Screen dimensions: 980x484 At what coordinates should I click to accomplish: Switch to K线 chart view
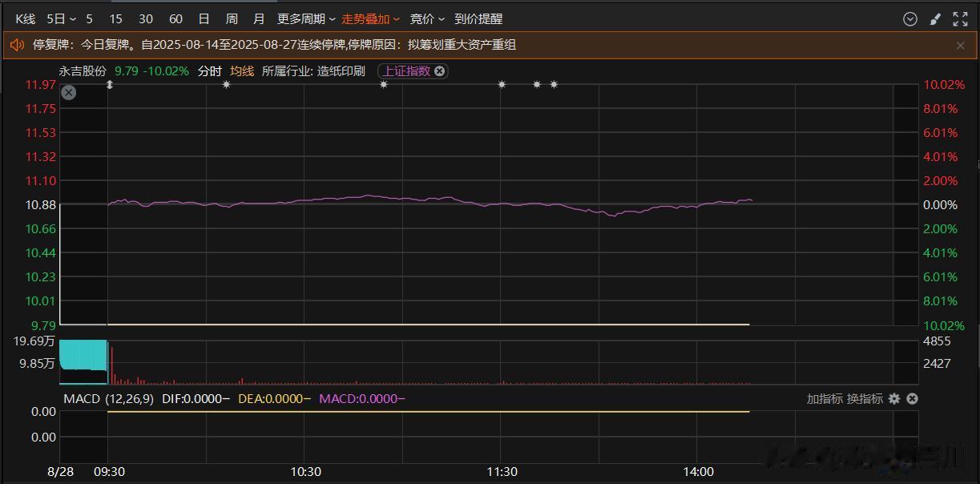[x=26, y=19]
